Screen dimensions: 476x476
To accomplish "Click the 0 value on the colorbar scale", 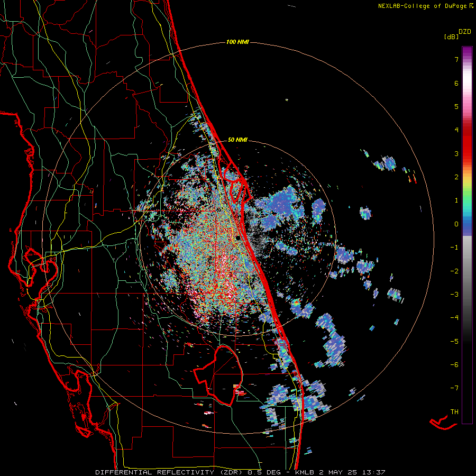I will [456, 224].
